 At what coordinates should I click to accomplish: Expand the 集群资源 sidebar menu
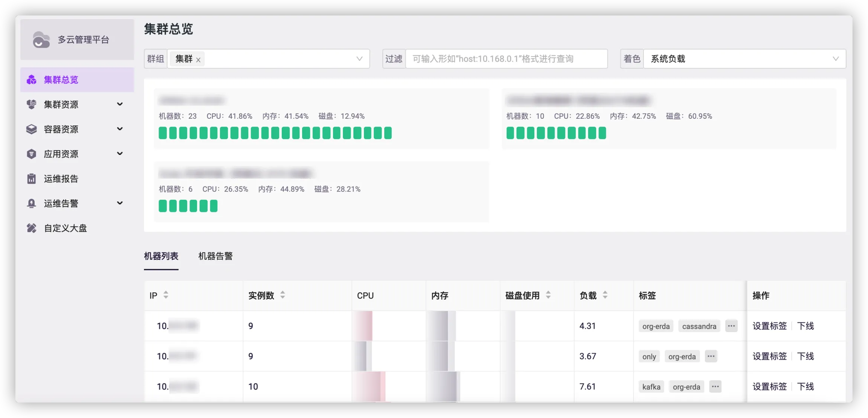[120, 104]
